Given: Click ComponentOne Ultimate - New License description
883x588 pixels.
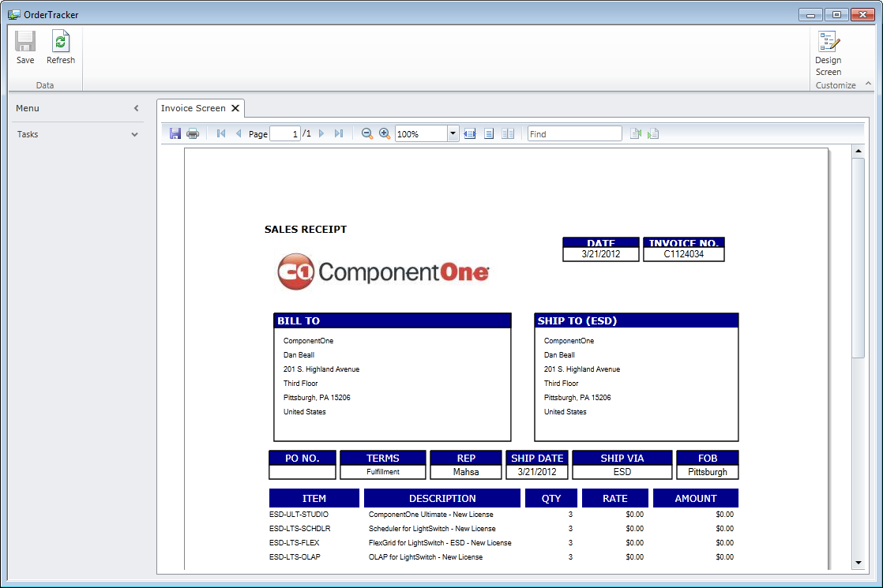Looking at the screenshot, I should pos(430,515).
